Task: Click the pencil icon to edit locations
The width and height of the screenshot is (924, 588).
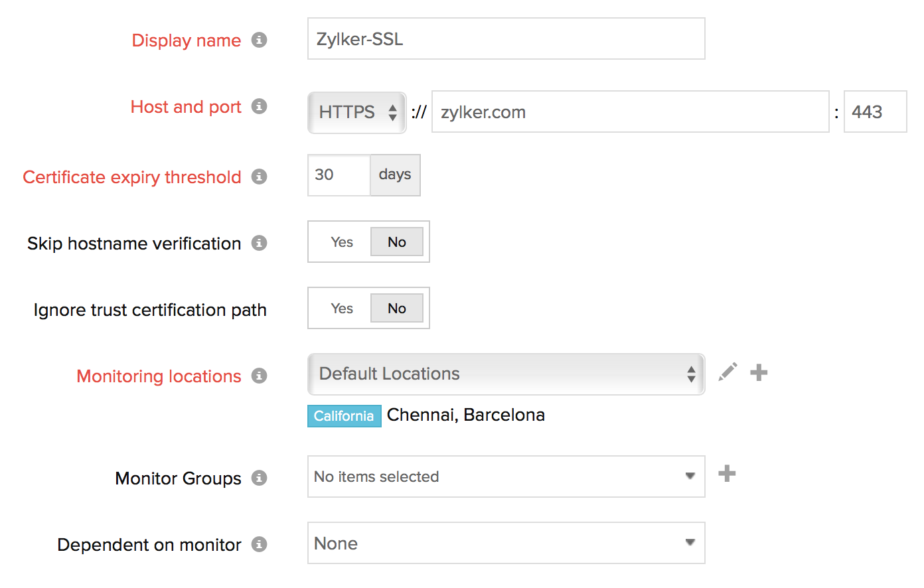Action: tap(728, 372)
